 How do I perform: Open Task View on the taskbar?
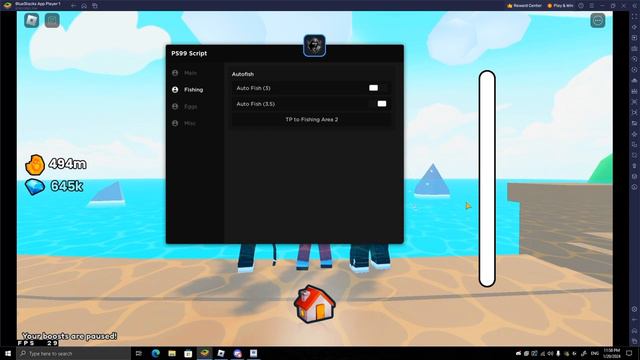(x=139, y=353)
